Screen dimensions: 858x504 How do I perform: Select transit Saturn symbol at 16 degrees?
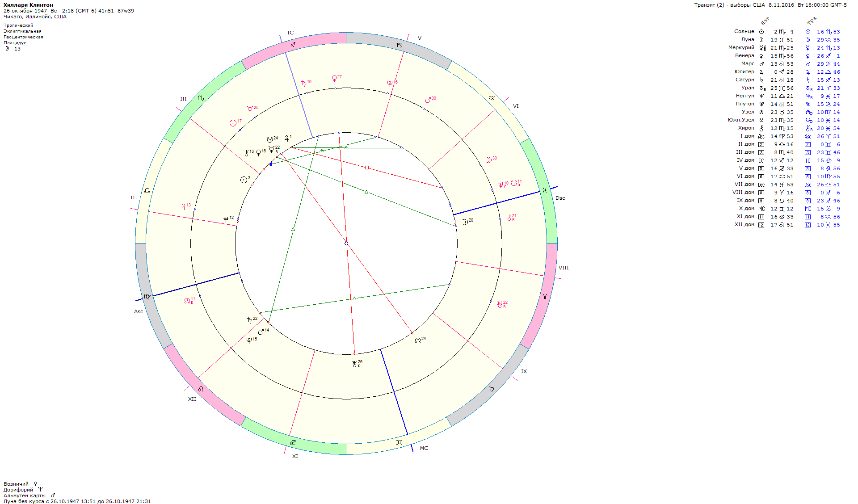click(x=304, y=83)
